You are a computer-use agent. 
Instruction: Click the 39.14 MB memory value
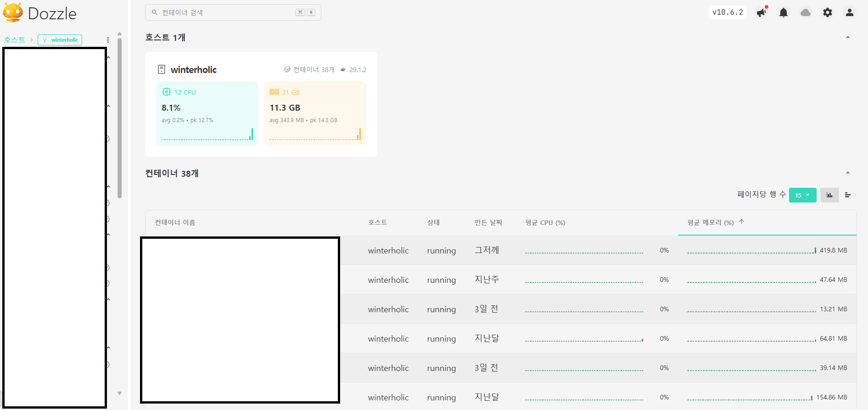[834, 368]
